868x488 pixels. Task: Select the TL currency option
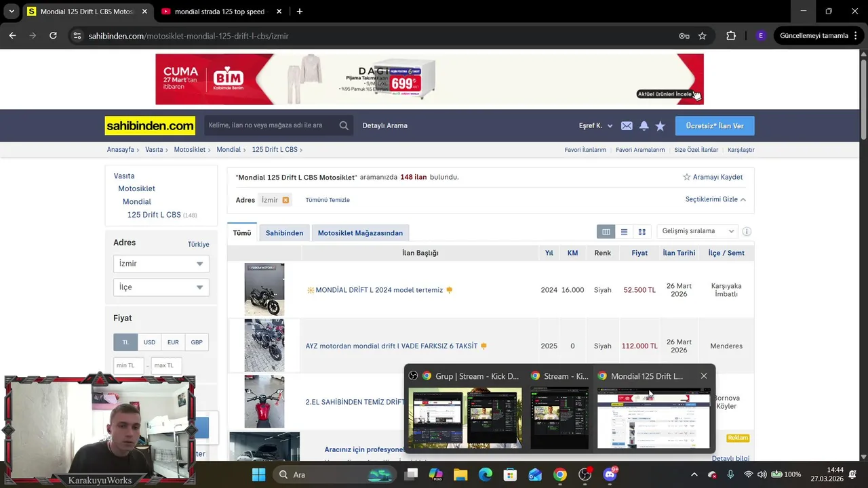coord(125,342)
